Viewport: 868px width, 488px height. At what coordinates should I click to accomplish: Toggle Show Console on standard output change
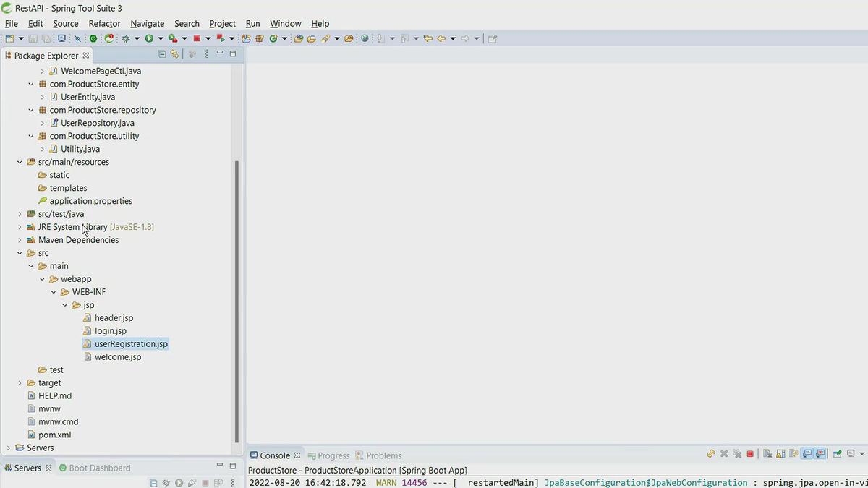[807, 454]
